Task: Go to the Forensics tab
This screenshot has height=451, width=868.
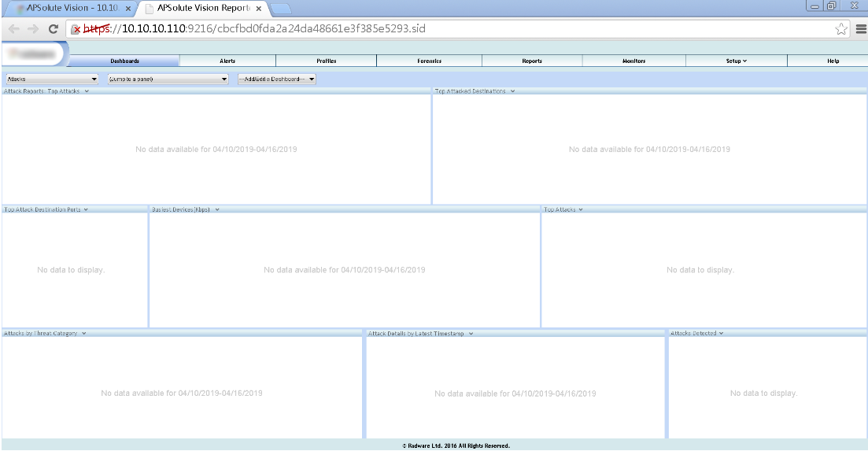Action: point(429,61)
